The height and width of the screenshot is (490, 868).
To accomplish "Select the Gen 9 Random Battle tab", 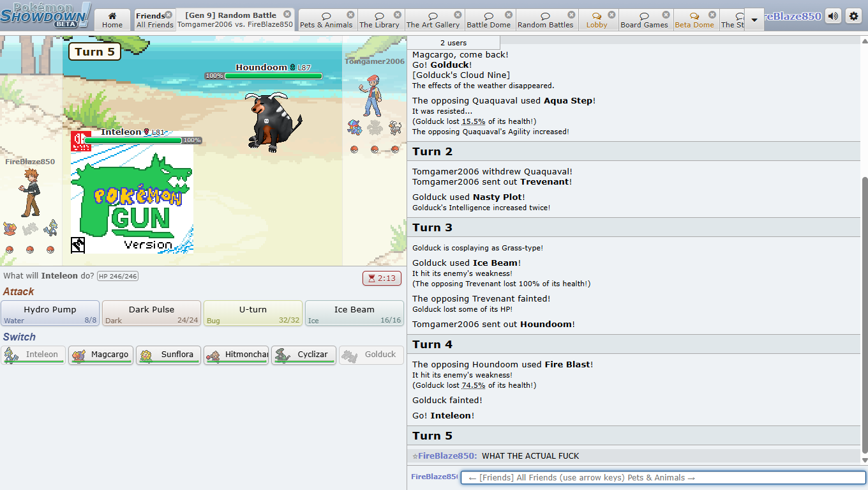I will (x=235, y=20).
